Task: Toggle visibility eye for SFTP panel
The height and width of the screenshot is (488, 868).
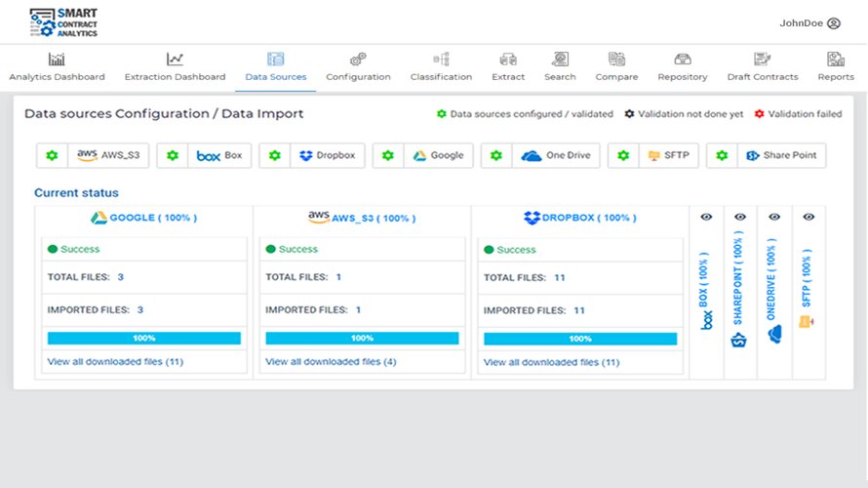Action: pos(808,218)
